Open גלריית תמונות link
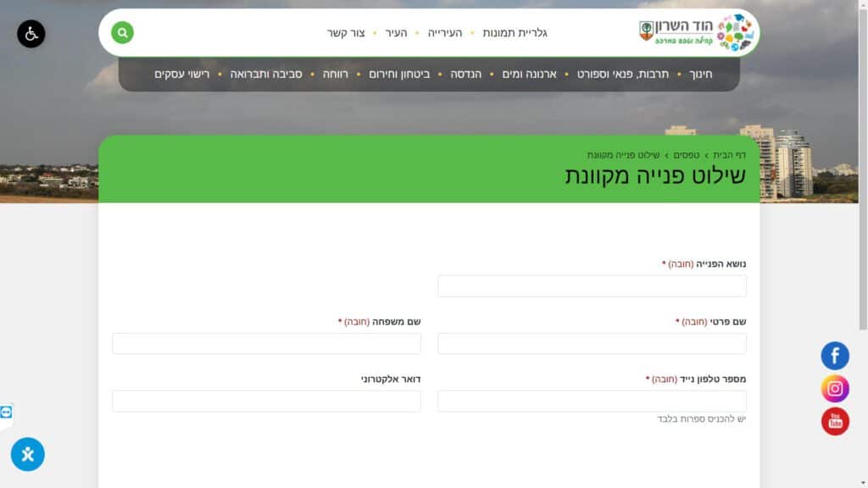 515,33
